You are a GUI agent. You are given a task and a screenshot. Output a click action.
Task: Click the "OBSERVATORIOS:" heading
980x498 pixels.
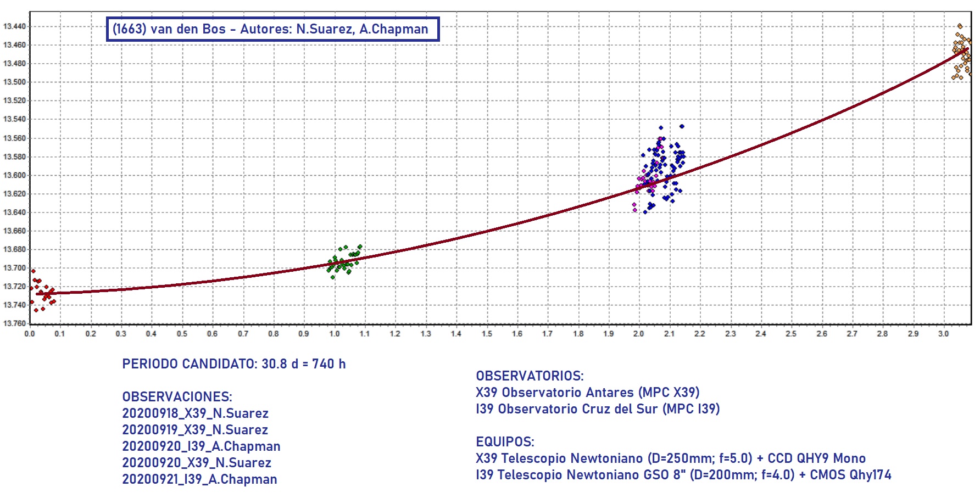point(530,376)
